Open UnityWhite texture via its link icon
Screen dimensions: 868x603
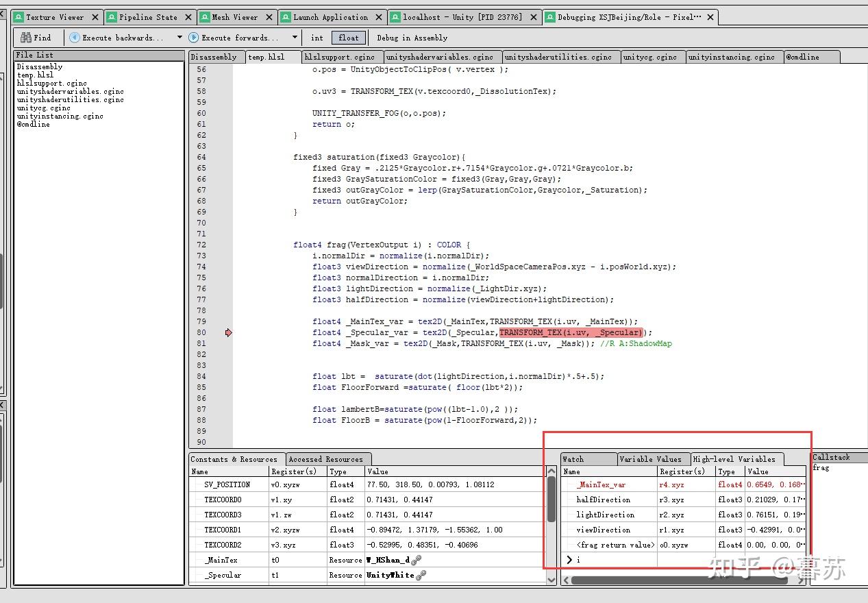point(421,576)
